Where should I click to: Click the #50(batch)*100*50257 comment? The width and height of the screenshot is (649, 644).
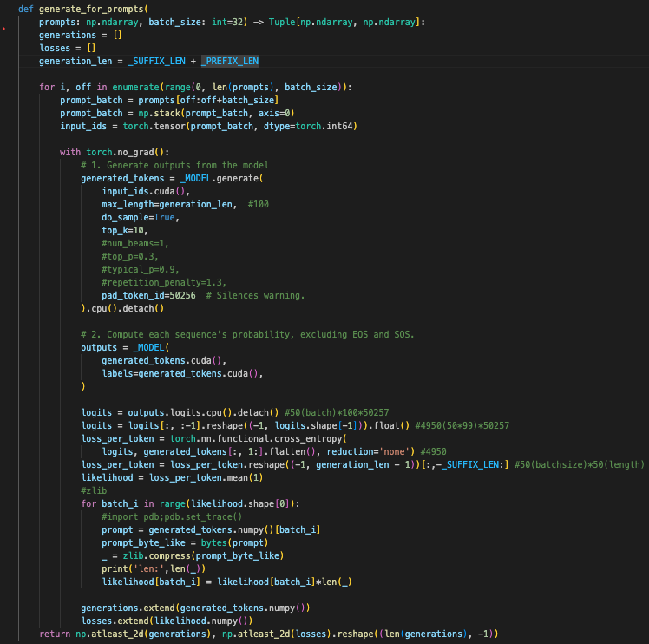(x=337, y=412)
